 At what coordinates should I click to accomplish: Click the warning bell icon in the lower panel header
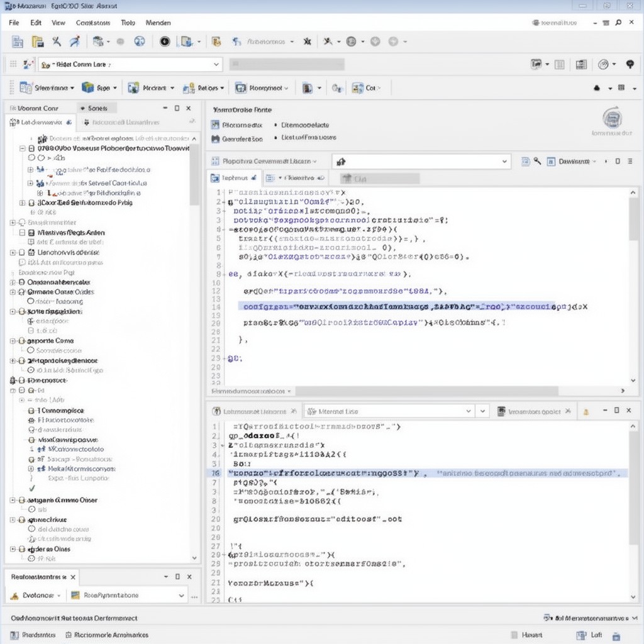[x=586, y=411]
